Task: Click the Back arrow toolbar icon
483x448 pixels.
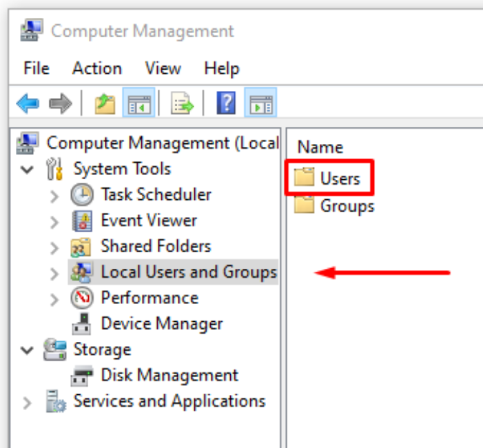Action: (x=28, y=104)
